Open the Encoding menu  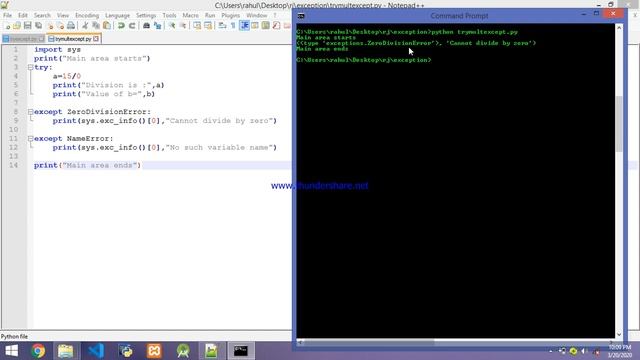pos(87,15)
